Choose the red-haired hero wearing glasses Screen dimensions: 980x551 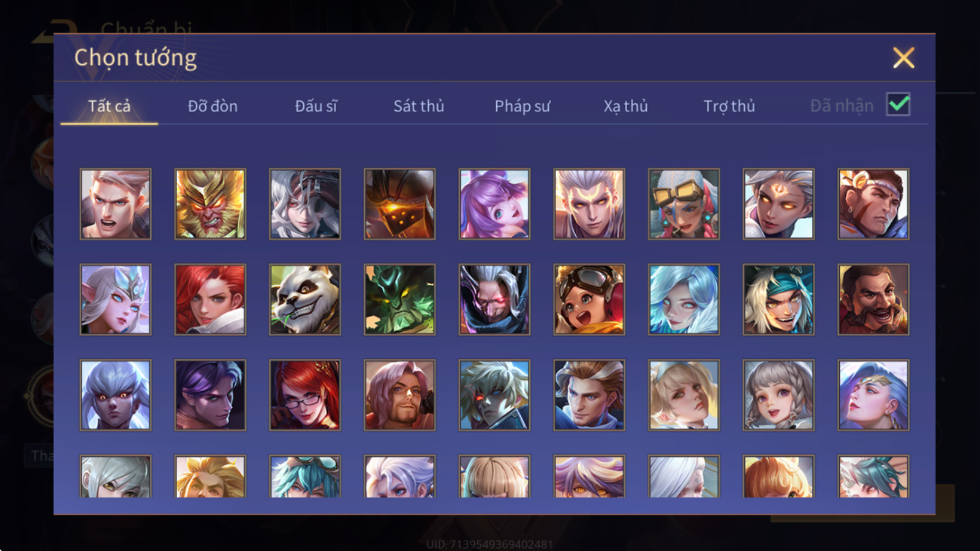[x=304, y=395]
